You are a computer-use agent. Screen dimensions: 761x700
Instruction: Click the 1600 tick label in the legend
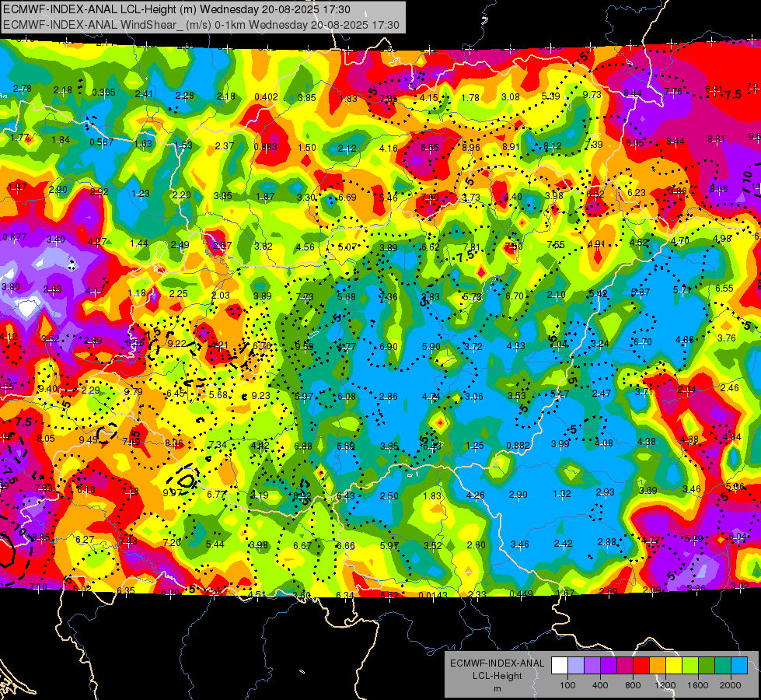click(698, 685)
